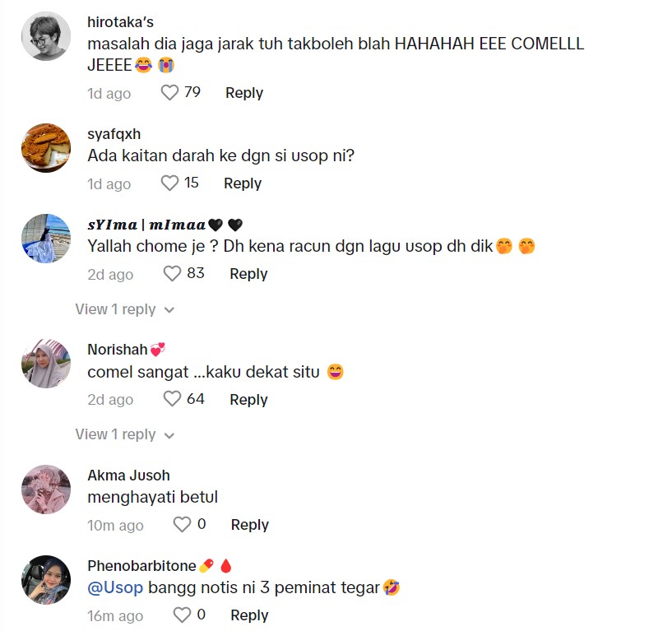This screenshot has width=672, height=631.
Task: Open syafqxh's cake avatar
Action: 46,148
